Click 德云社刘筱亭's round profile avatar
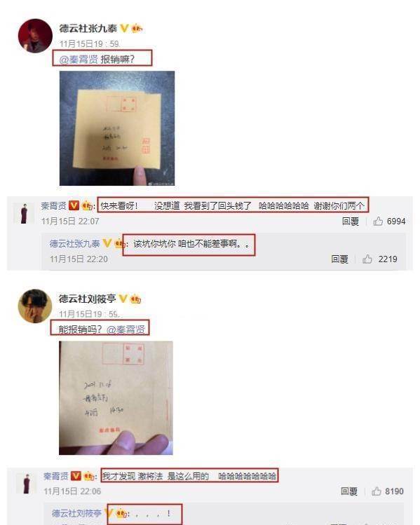420x525 pixels. [35, 306]
